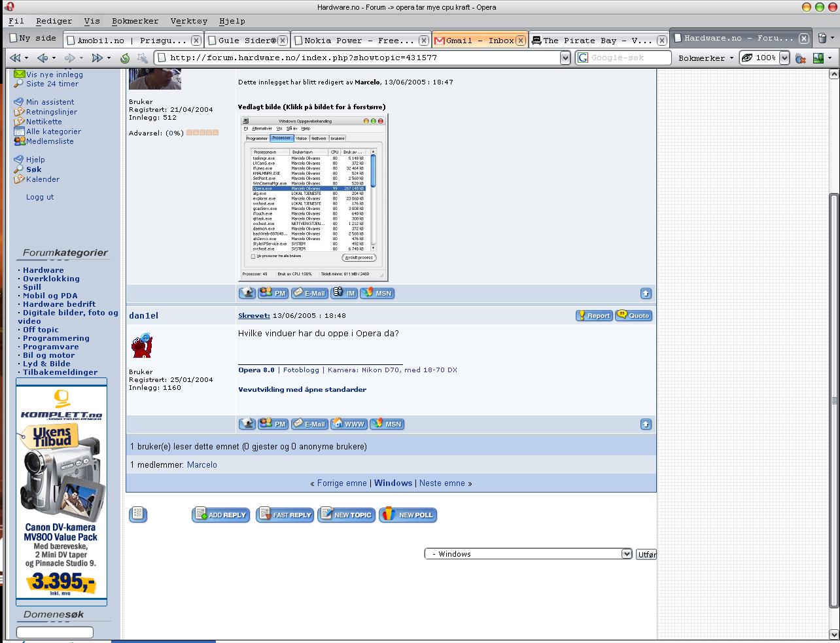Go to Forrige emne link
The height and width of the screenshot is (643, 840).
(x=342, y=483)
